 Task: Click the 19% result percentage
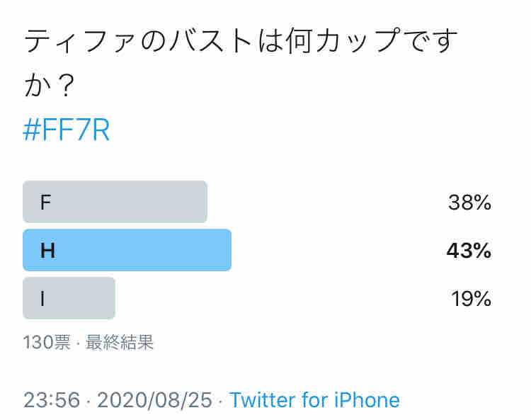coord(471,299)
